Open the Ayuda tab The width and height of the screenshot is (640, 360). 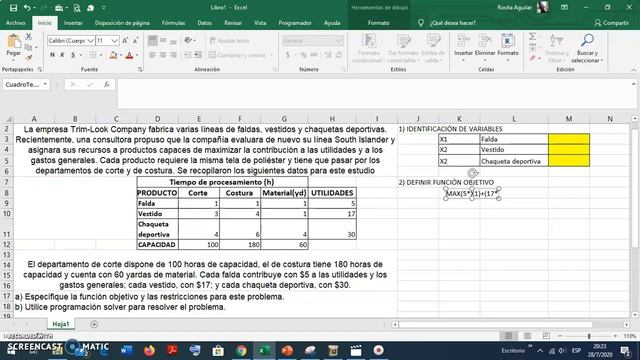point(332,23)
